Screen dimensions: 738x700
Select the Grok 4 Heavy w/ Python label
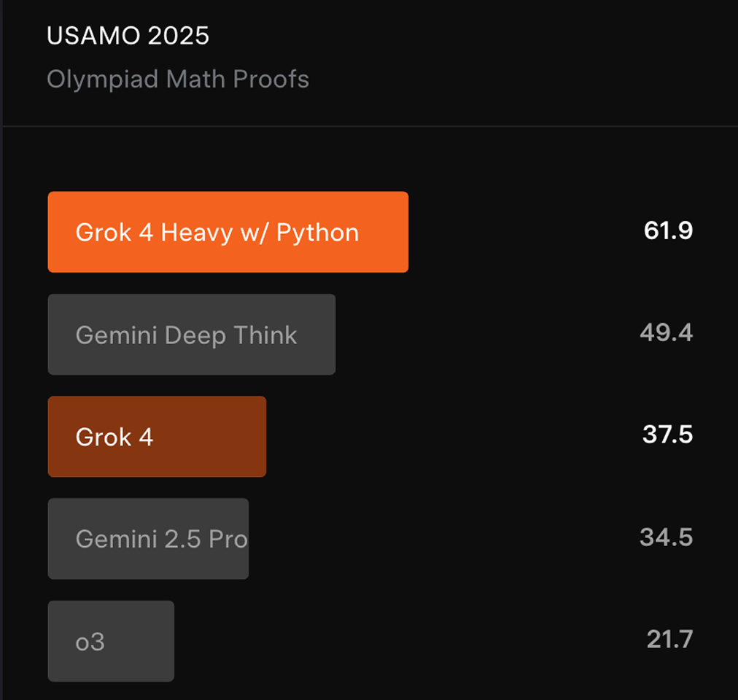217,233
